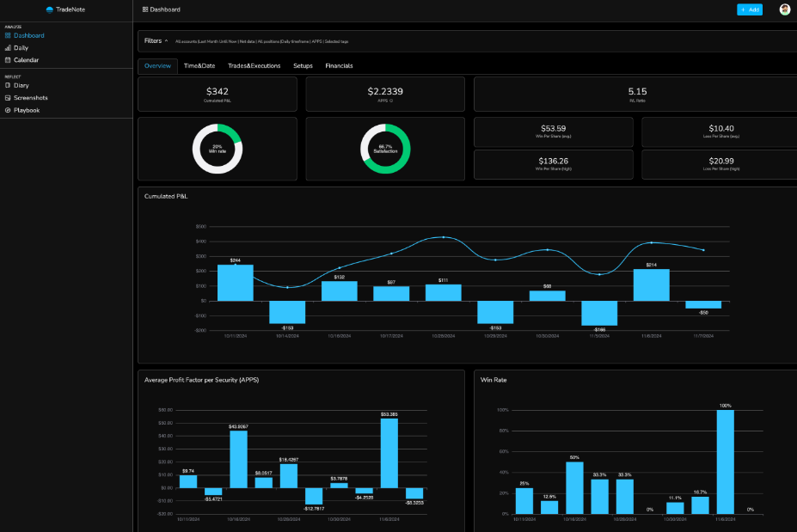The image size is (797, 532).
Task: Click the 66.7% Satisfaction donut chart
Action: pyautogui.click(x=385, y=149)
